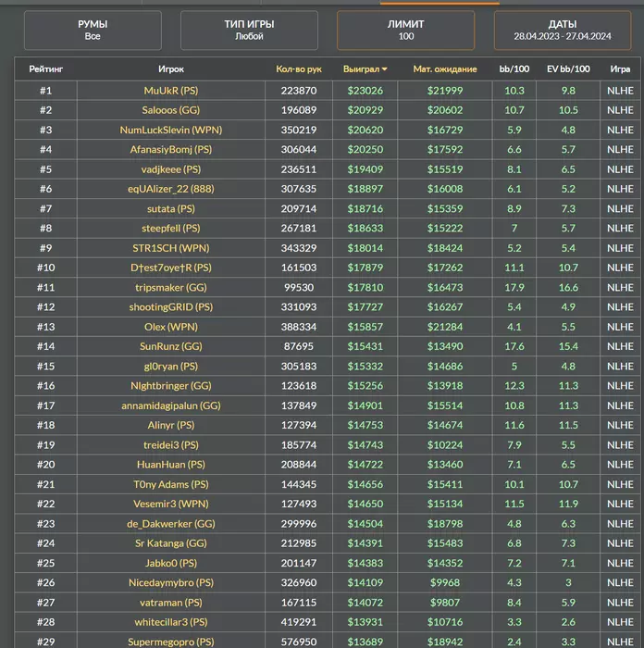644x648 pixels.
Task: Click hands count 576950
Action: [x=299, y=642]
